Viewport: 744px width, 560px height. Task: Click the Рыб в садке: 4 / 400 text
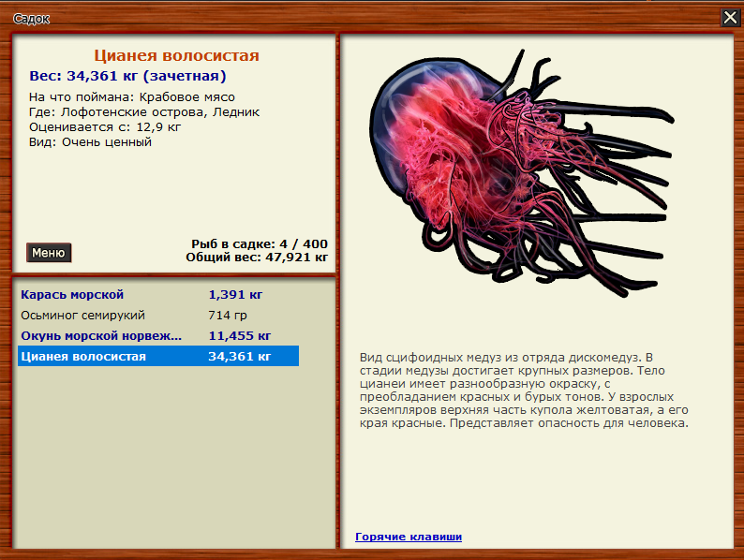tap(260, 243)
